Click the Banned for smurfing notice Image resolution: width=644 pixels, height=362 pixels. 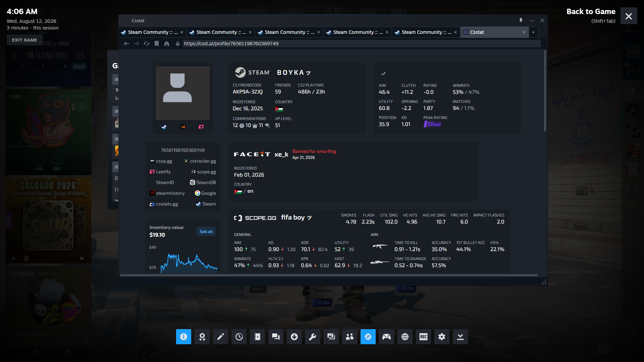[x=314, y=151]
